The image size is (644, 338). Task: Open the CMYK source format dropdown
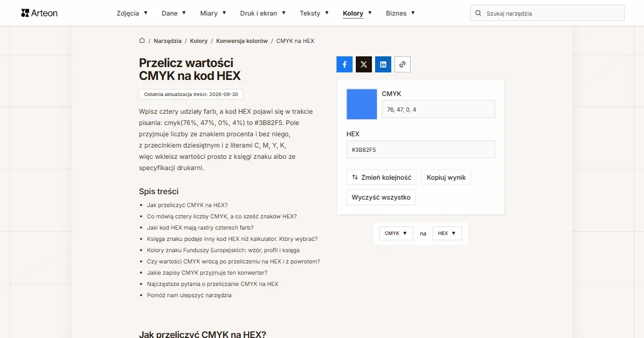(x=396, y=233)
